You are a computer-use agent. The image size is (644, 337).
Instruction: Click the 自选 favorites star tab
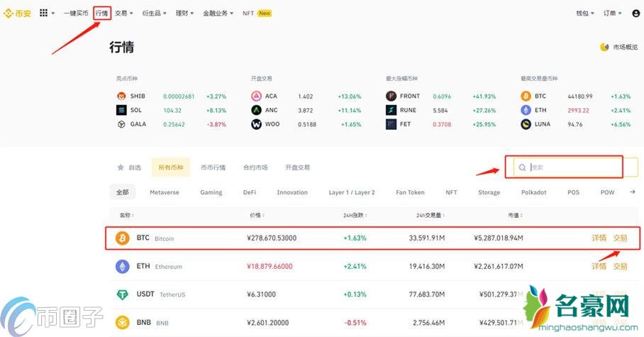[129, 167]
